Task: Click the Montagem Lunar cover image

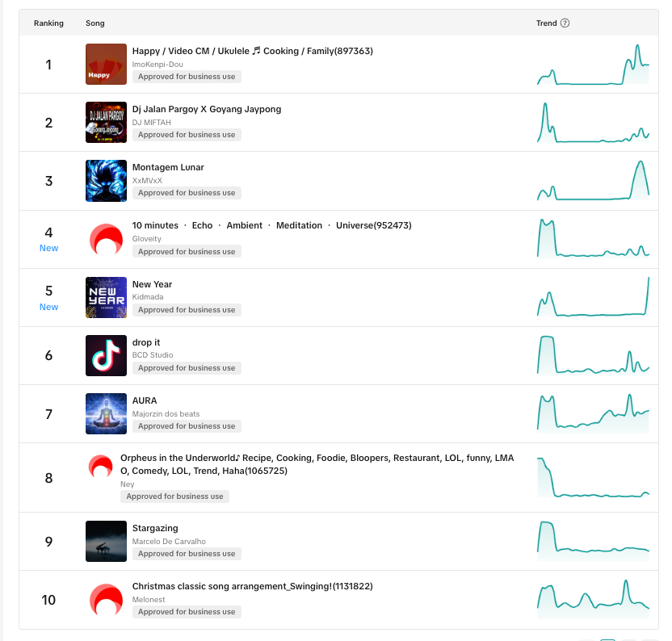Action: tap(106, 181)
